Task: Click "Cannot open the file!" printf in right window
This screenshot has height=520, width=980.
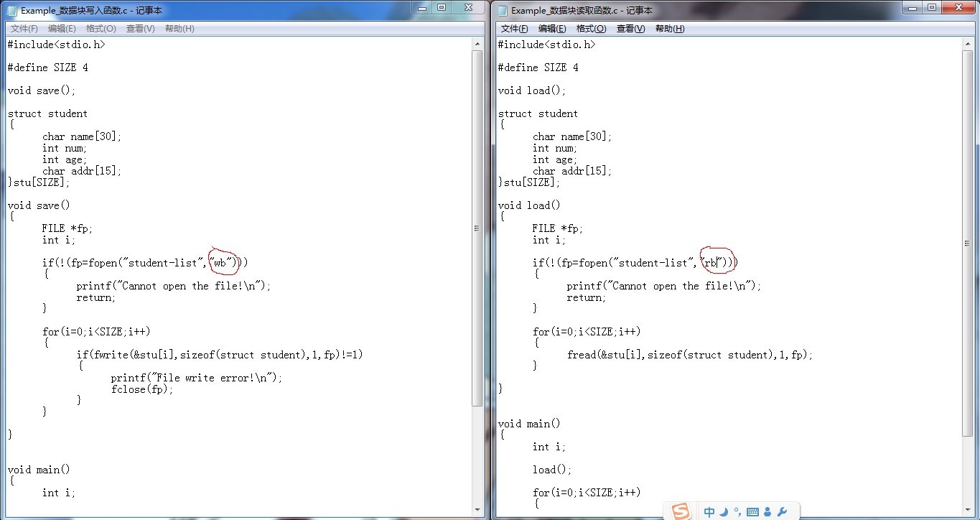Action: click(x=664, y=286)
